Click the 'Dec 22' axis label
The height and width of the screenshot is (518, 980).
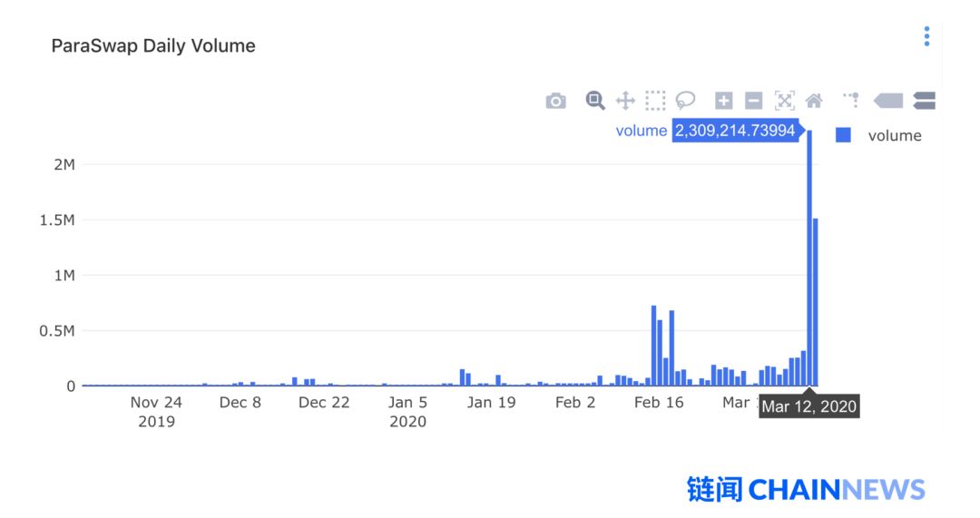(324, 403)
